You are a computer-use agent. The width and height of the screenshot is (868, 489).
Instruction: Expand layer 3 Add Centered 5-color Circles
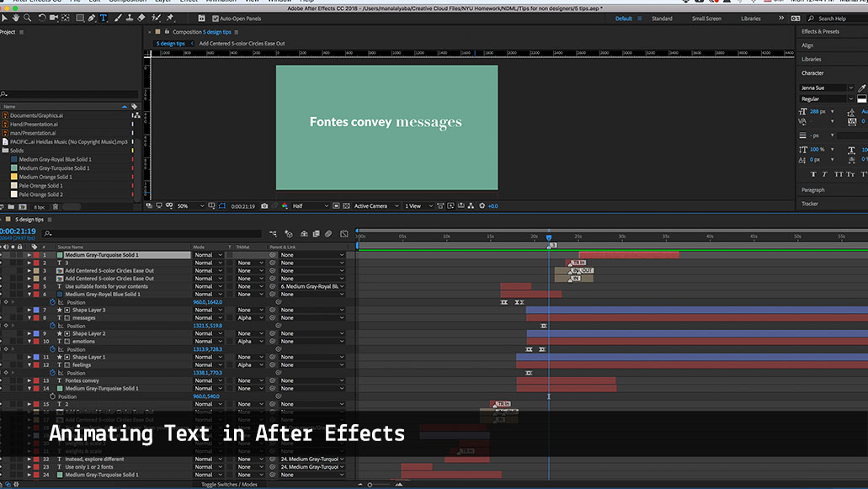click(x=29, y=271)
